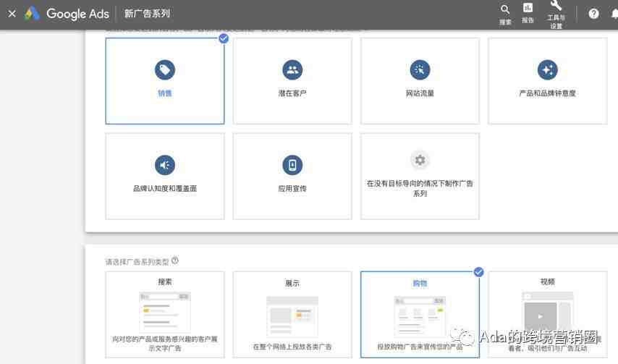Open the help question mark icon
The height and width of the screenshot is (364, 618).
[x=593, y=14]
